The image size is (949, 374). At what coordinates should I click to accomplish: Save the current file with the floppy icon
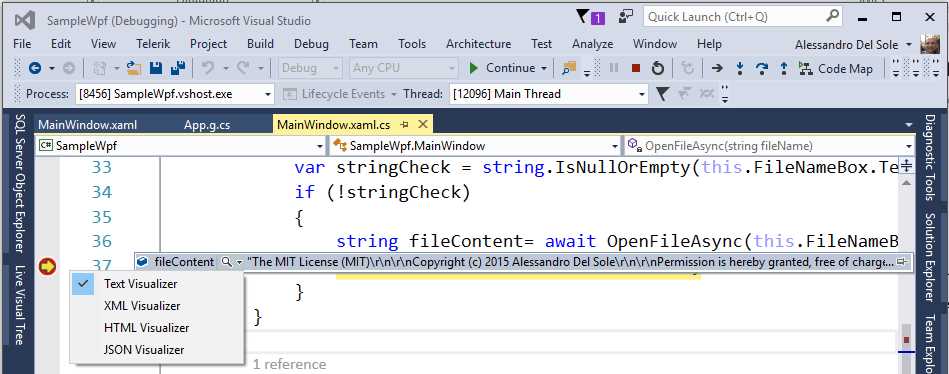[156, 68]
